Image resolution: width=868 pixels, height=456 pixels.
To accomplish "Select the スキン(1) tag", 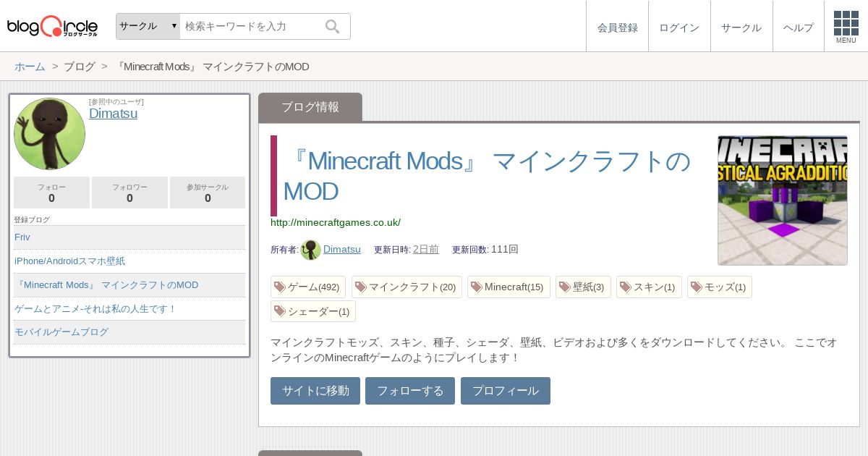I will click(x=649, y=287).
